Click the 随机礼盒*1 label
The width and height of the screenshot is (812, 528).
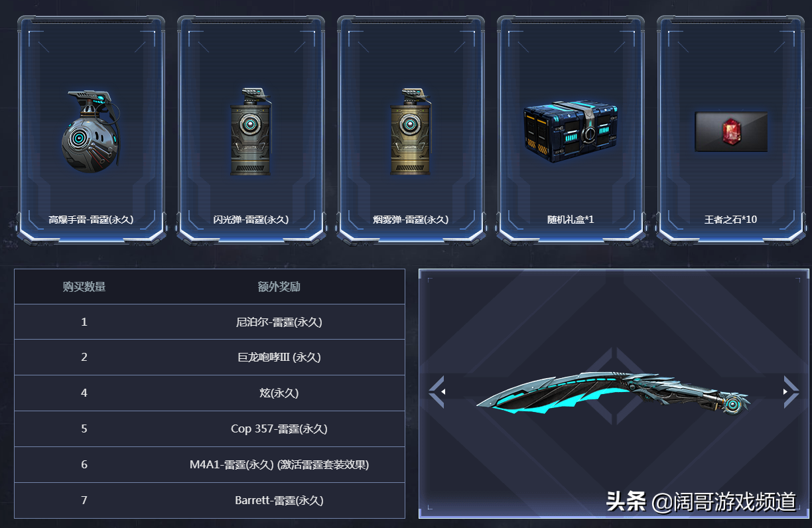[x=571, y=220]
